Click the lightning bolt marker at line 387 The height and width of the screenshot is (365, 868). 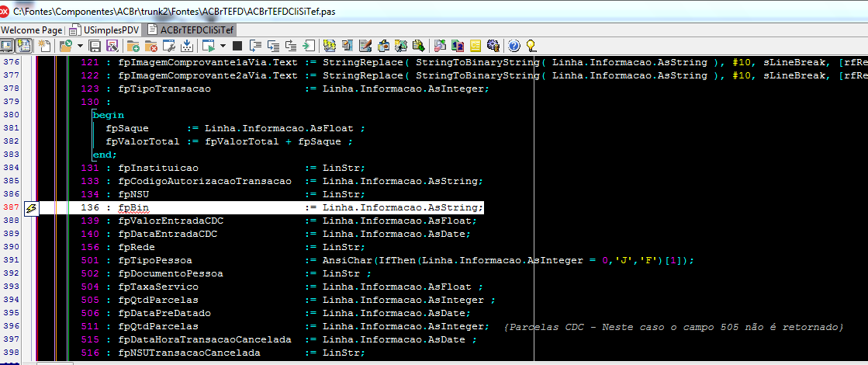[31, 207]
